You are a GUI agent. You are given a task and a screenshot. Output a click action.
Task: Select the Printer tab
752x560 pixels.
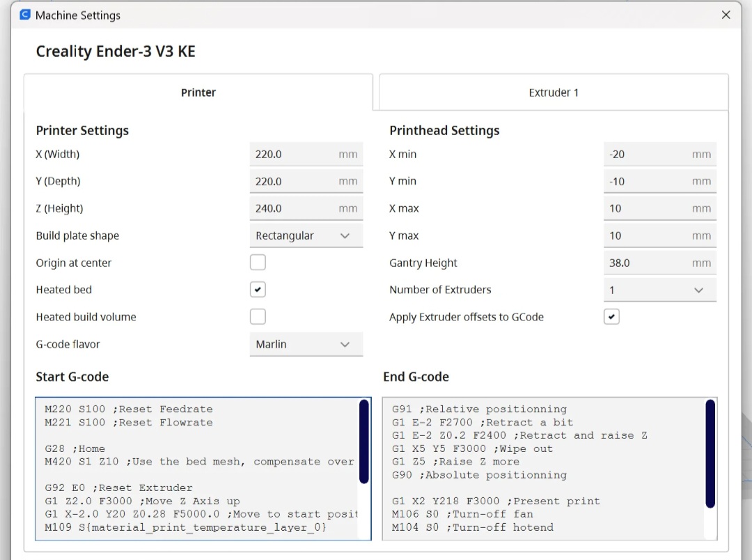pos(198,93)
